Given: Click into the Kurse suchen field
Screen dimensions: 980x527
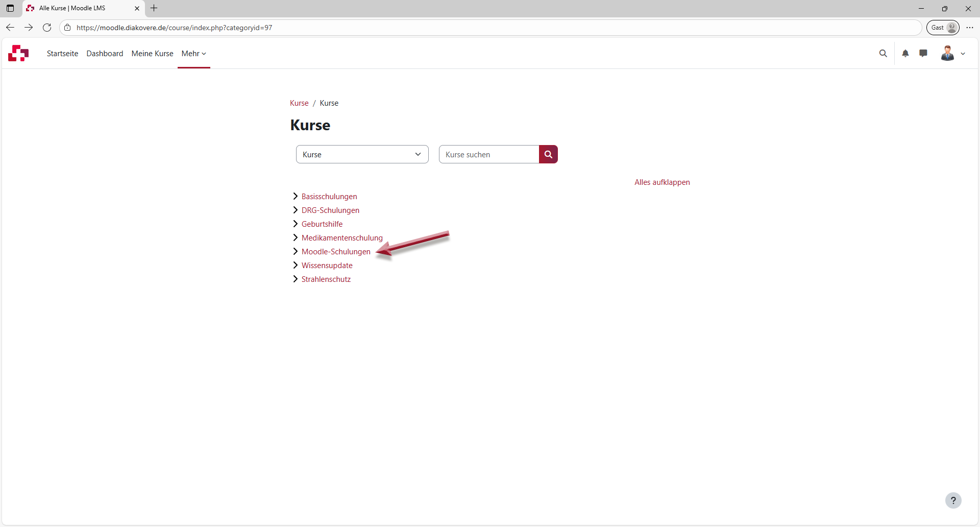Looking at the screenshot, I should (488, 154).
